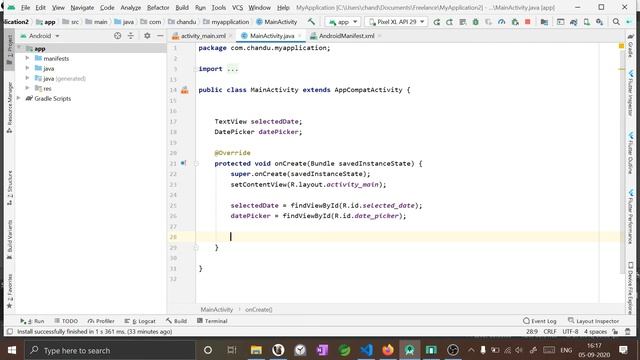Click the Sync Project with Gradle icon
This screenshot has height=360, width=640.
[573, 22]
